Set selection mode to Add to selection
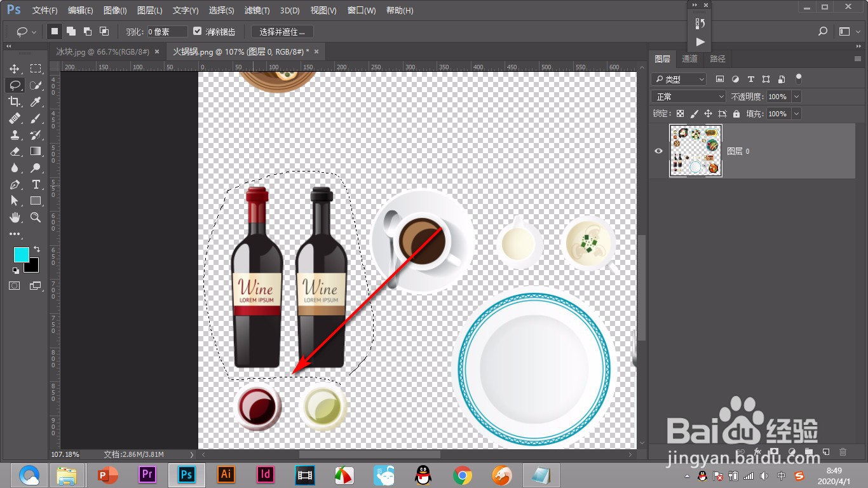 point(71,31)
